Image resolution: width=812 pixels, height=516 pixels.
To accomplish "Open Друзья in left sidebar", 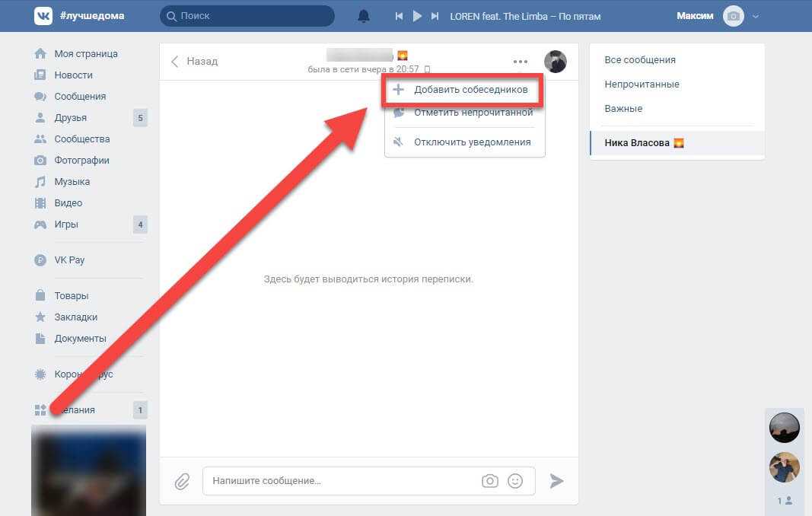I will click(x=70, y=118).
